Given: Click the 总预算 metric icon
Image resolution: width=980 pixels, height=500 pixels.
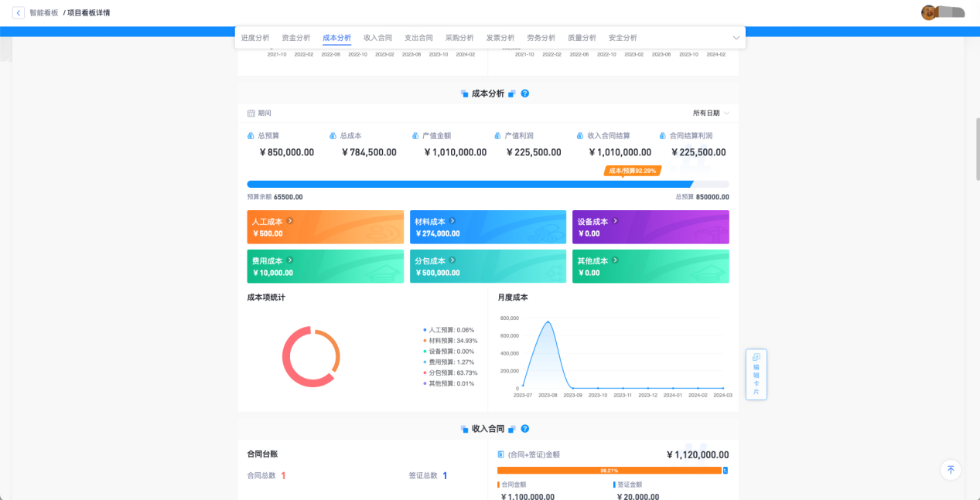Looking at the screenshot, I should click(251, 134).
